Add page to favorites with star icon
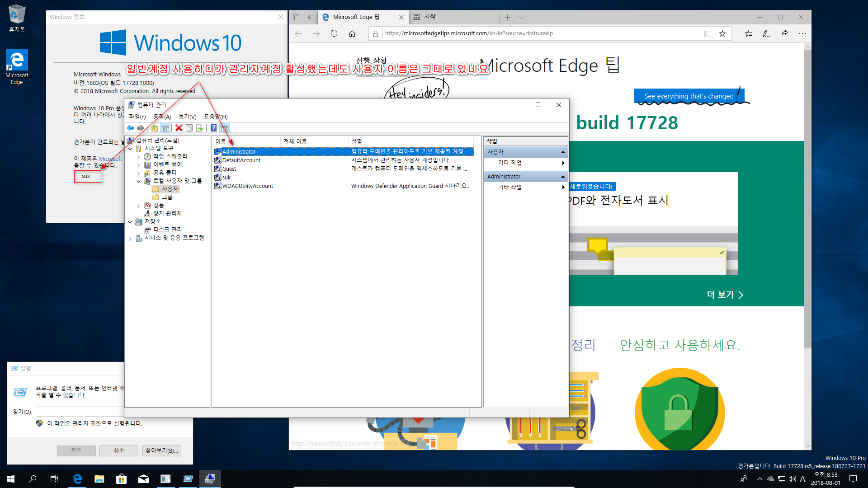Viewport: 868px width, 488px height. click(722, 33)
